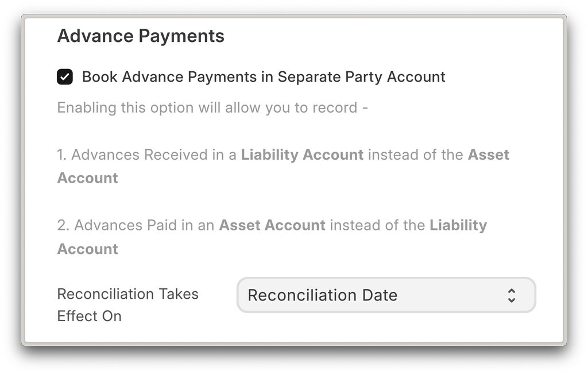Click "instead of the" in Advances Paid line
Screen dimensions: 588x374
pyautogui.click(x=377, y=225)
